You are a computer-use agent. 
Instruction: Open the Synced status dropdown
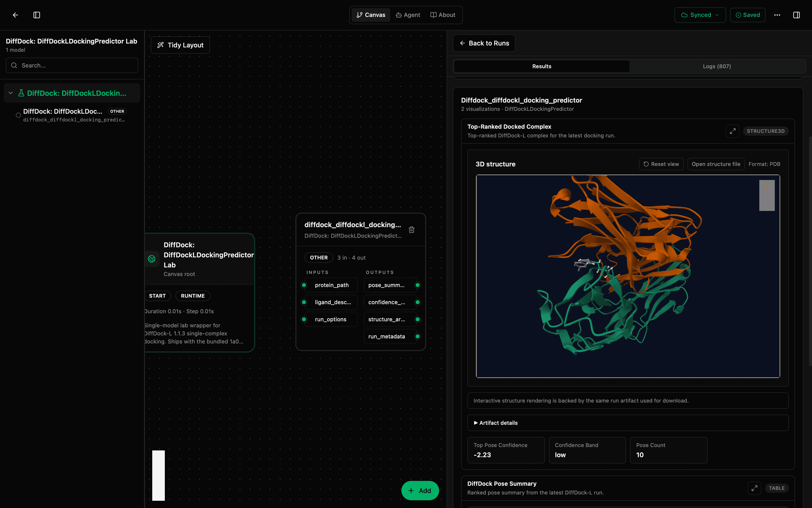pos(700,15)
